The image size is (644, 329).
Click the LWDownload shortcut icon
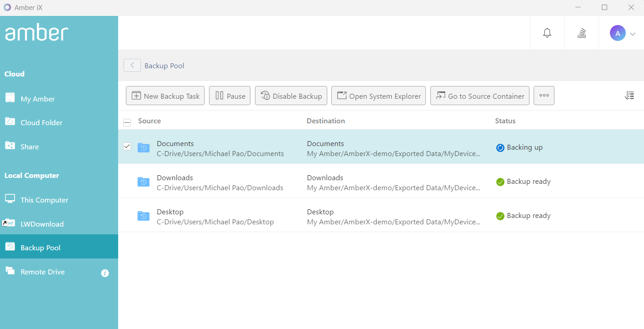[8, 223]
